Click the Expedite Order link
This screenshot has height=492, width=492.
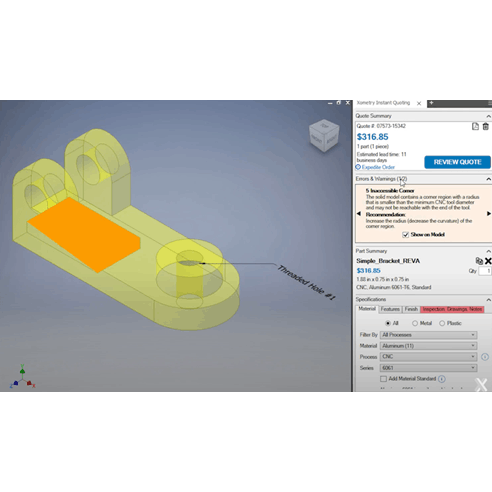pyautogui.click(x=378, y=167)
